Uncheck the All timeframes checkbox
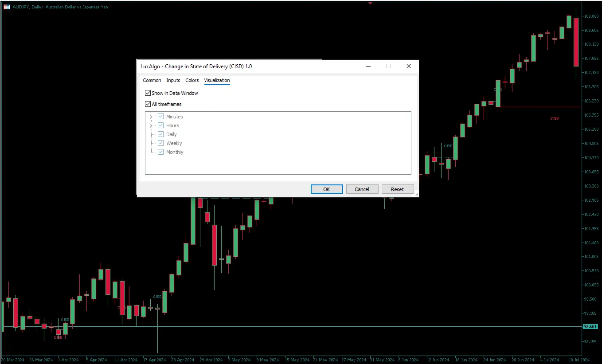Image resolution: width=602 pixels, height=364 pixels. [148, 104]
